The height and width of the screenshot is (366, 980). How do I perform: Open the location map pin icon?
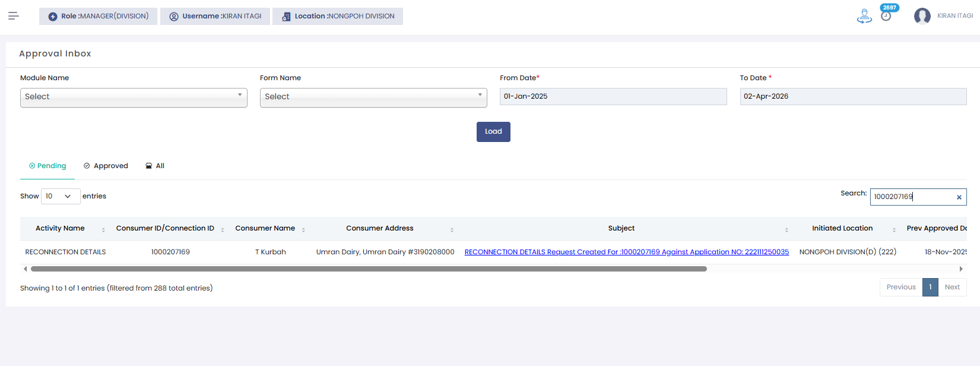864,16
